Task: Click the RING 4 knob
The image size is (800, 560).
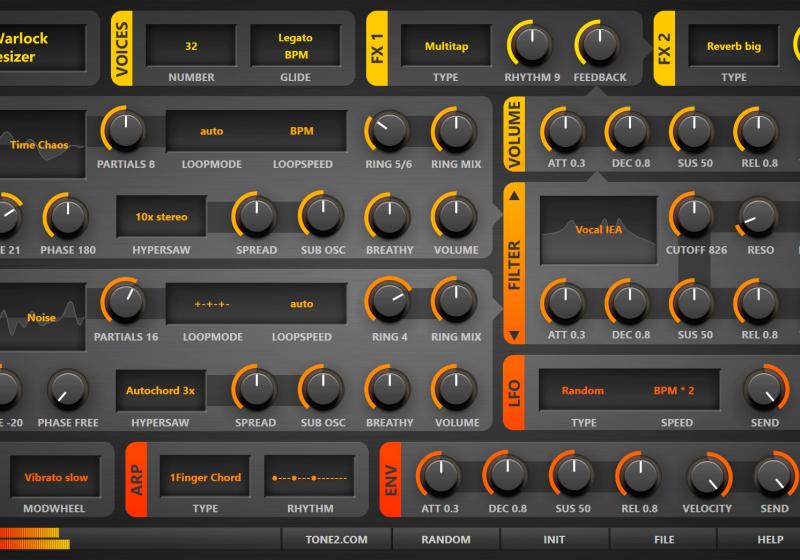Action: pos(389,301)
